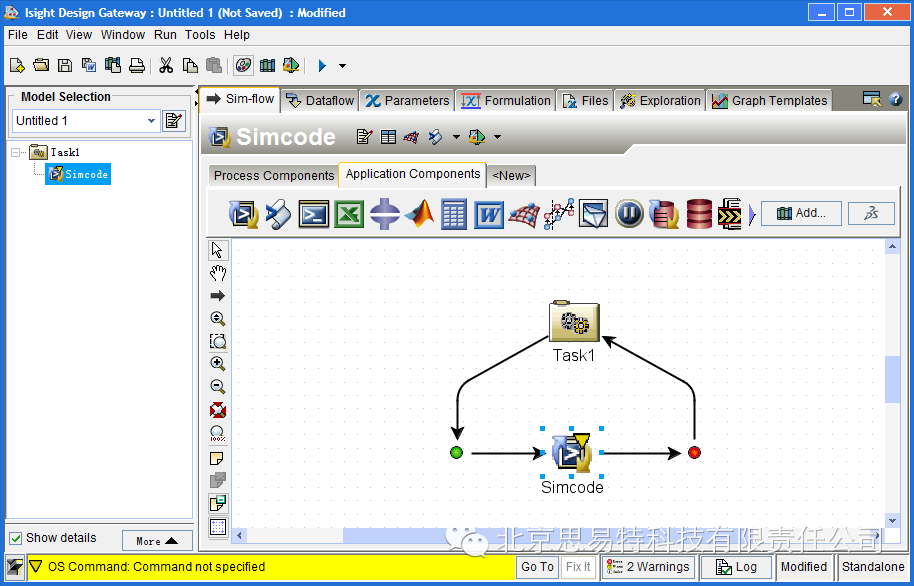Click the Simcode component editor icon in header
The width and height of the screenshot is (914, 586).
(x=364, y=137)
